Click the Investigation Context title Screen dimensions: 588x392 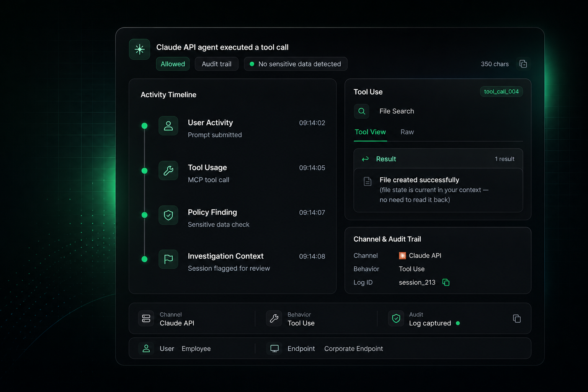coord(225,256)
